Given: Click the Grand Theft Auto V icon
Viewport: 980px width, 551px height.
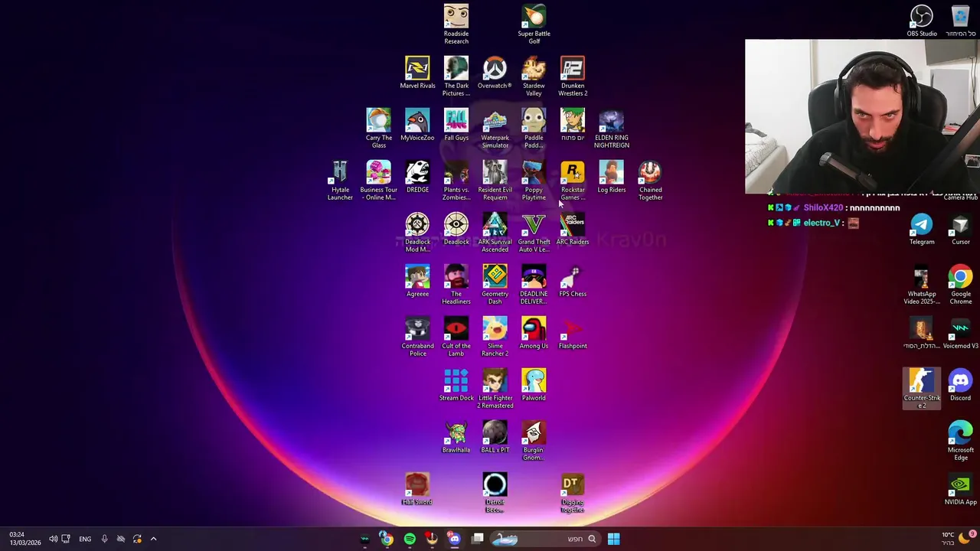Looking at the screenshot, I should click(534, 232).
